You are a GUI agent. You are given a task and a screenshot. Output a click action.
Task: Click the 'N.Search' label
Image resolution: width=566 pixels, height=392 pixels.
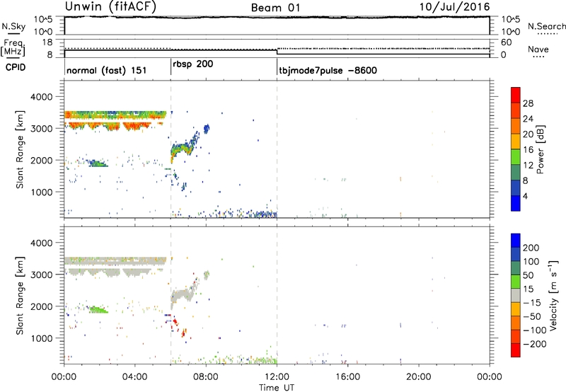click(546, 26)
